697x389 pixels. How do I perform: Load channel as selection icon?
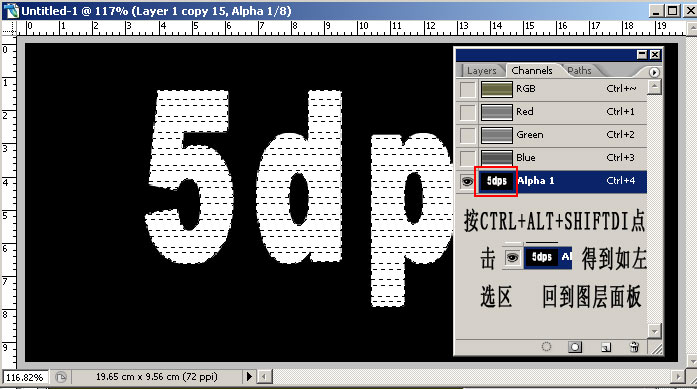point(546,347)
